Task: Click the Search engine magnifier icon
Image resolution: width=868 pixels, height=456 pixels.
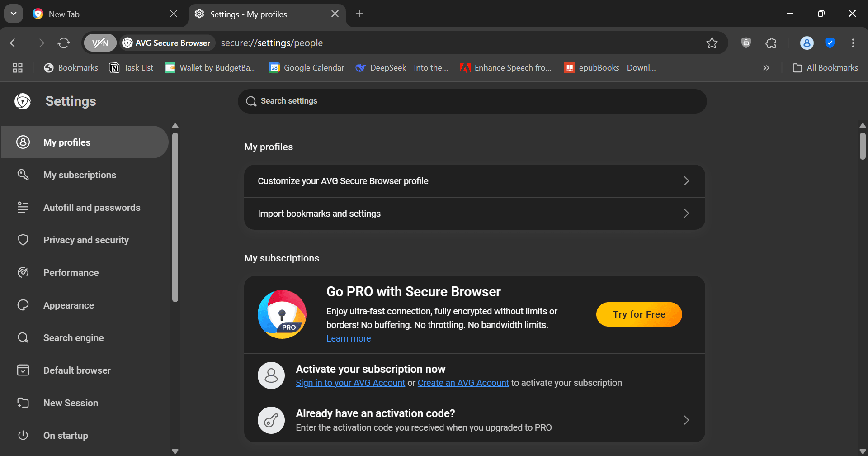Action: 23,337
